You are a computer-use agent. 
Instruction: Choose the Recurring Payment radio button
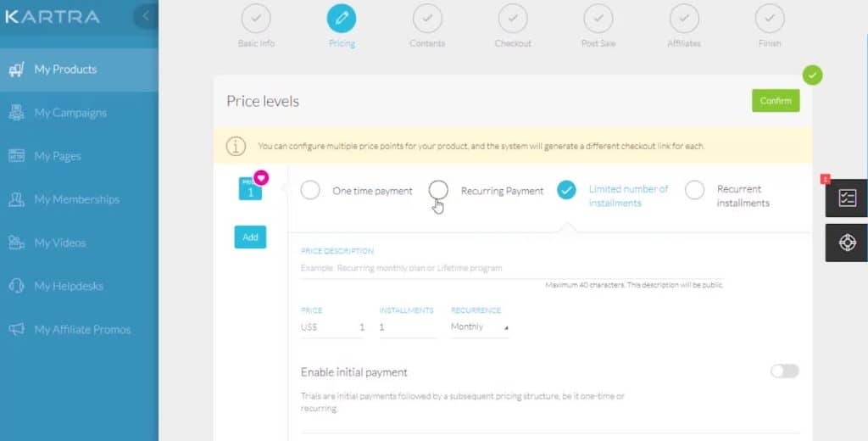[438, 190]
